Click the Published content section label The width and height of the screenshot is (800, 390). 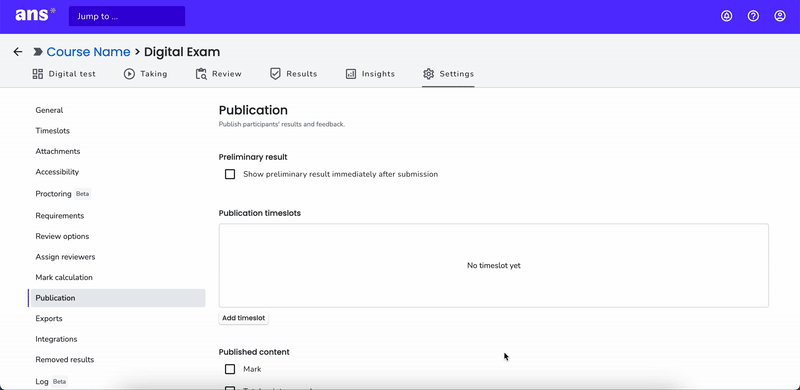coord(254,352)
